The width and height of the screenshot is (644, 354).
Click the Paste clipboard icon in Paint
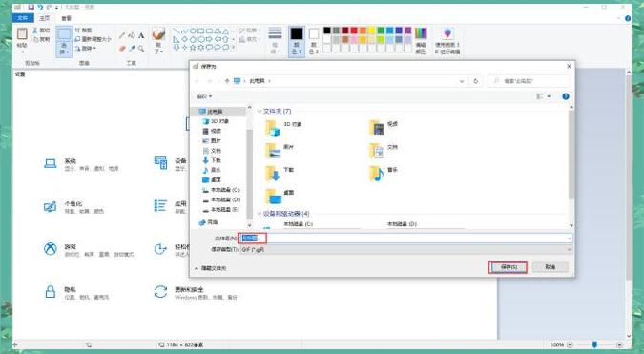coord(22,33)
